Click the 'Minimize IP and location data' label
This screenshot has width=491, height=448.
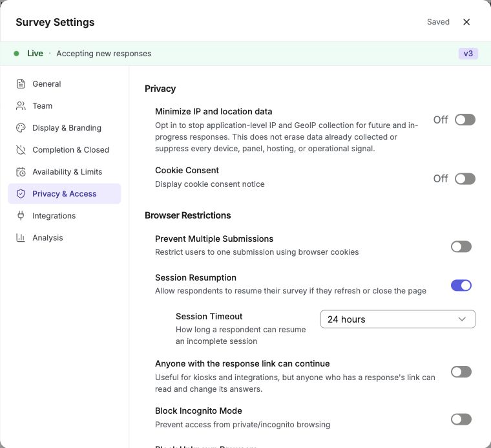[x=214, y=112]
